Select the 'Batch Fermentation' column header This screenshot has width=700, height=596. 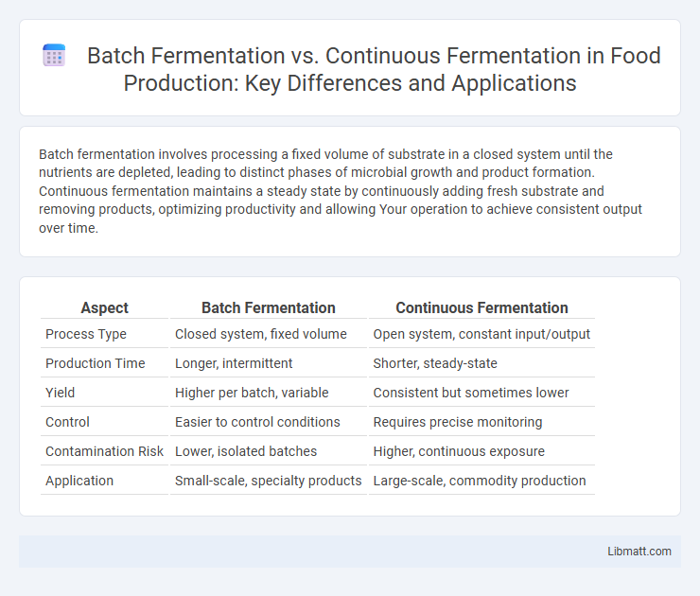click(269, 307)
